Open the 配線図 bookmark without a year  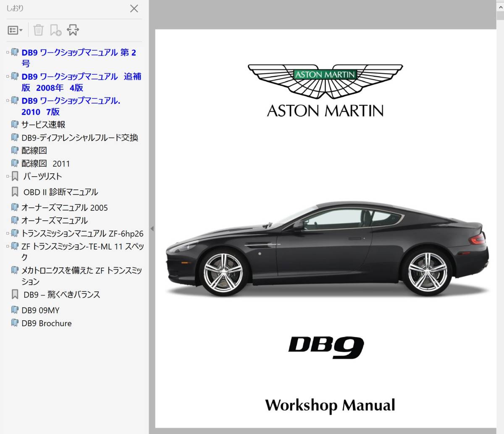(x=34, y=151)
